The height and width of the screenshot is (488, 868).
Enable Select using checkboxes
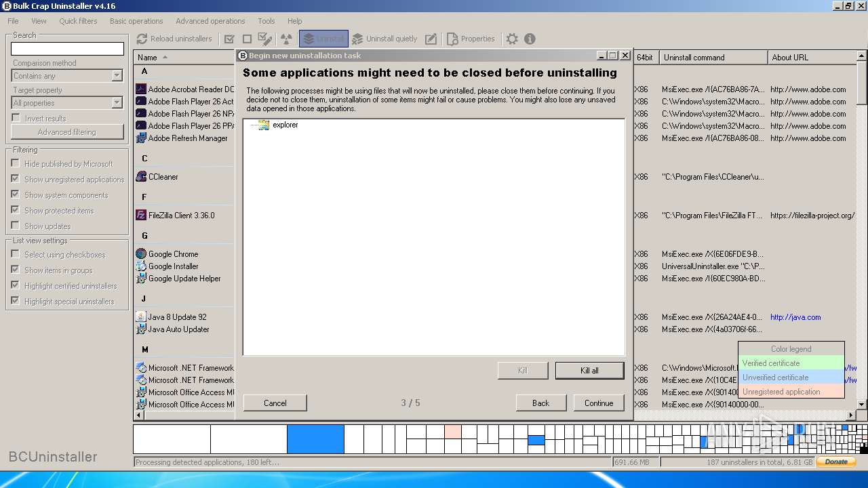(x=16, y=254)
